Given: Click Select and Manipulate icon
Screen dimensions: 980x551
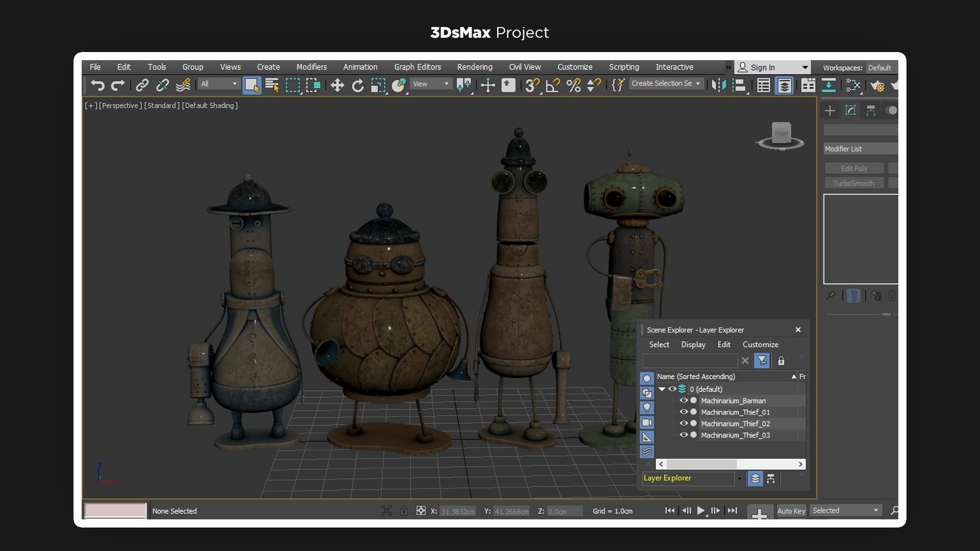Looking at the screenshot, I should click(488, 85).
